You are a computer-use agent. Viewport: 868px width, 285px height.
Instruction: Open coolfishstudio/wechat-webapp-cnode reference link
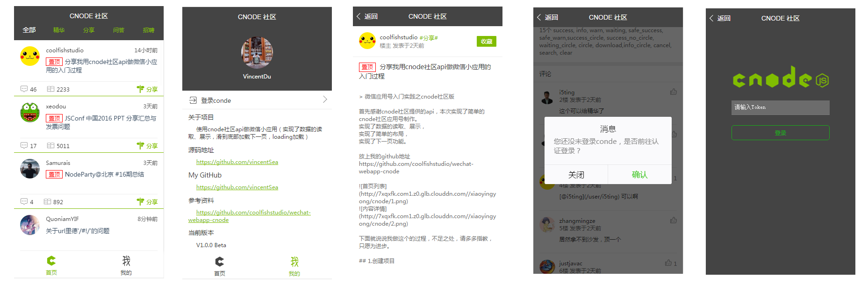tap(250, 216)
